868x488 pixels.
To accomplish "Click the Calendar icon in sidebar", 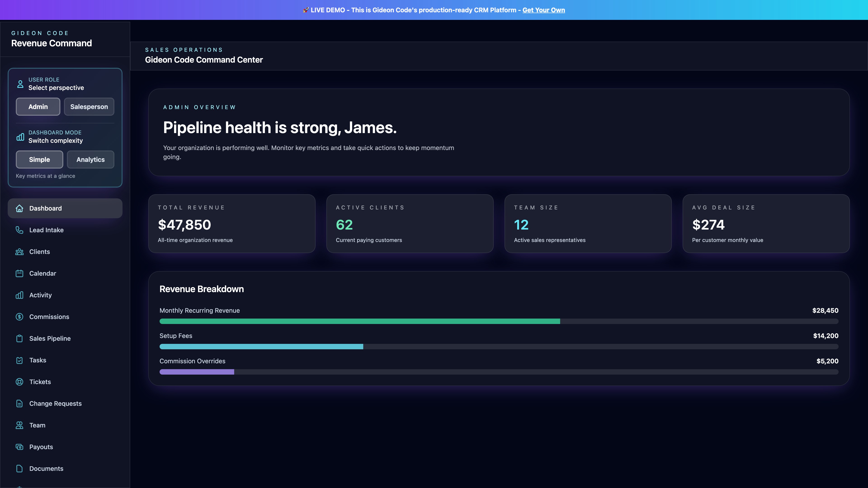I will pyautogui.click(x=19, y=273).
